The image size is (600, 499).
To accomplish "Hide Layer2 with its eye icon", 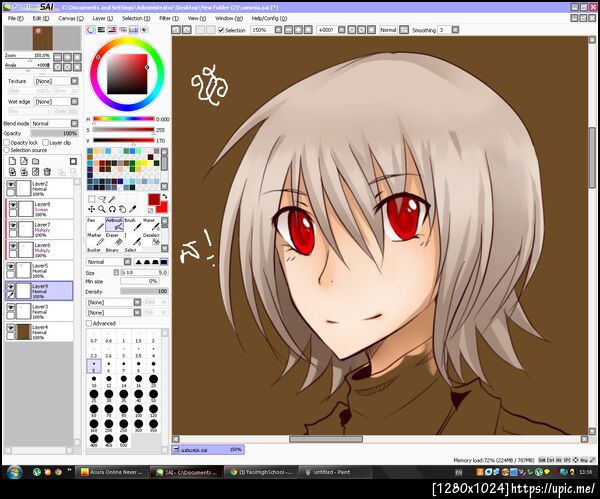I will coord(11,184).
